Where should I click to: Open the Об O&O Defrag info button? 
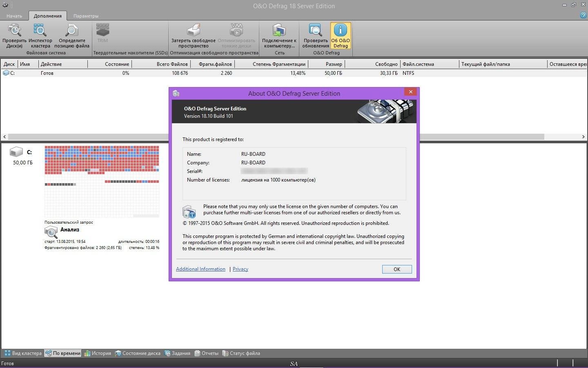pyautogui.click(x=341, y=36)
